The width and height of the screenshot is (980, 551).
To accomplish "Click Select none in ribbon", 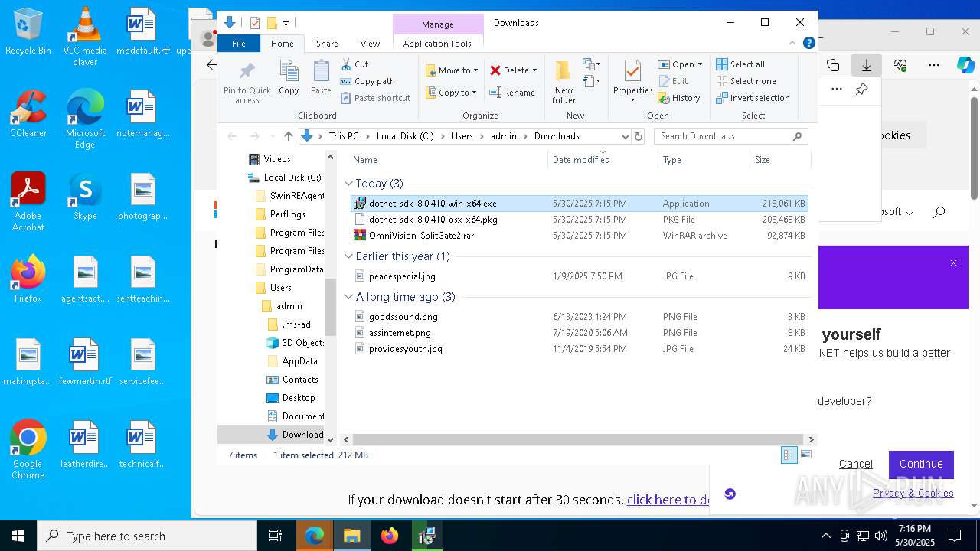I will coord(746,81).
